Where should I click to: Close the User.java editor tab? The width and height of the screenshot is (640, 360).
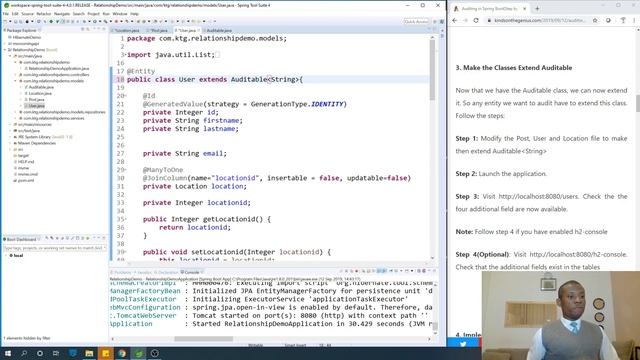pos(199,31)
